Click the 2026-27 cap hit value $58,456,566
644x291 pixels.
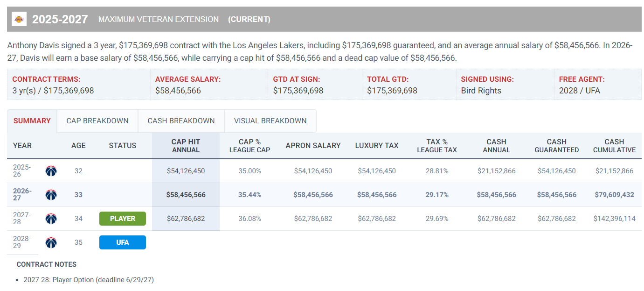point(186,195)
